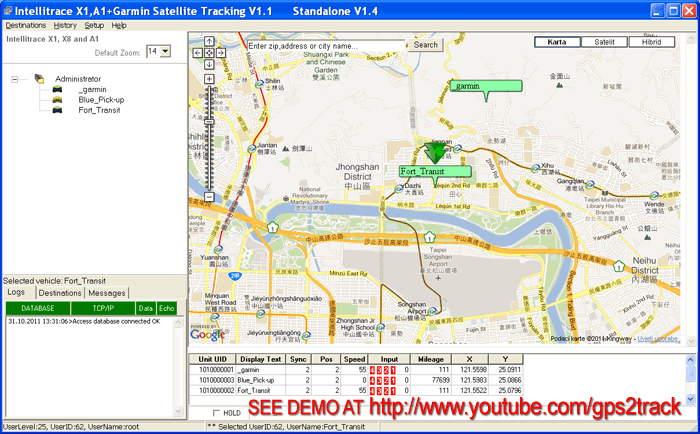The height and width of the screenshot is (434, 700).
Task: Click log entry Access database connected OK
Action: [84, 321]
